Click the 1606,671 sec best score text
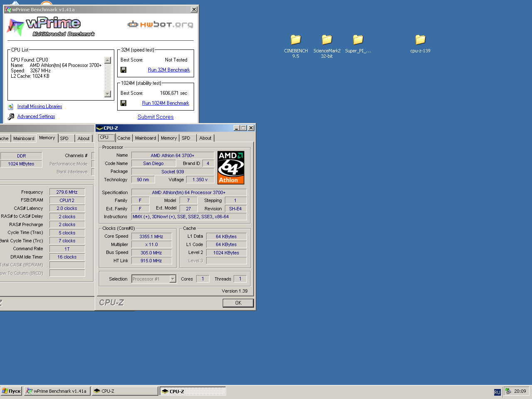The width and height of the screenshot is (532, 399). [x=174, y=93]
